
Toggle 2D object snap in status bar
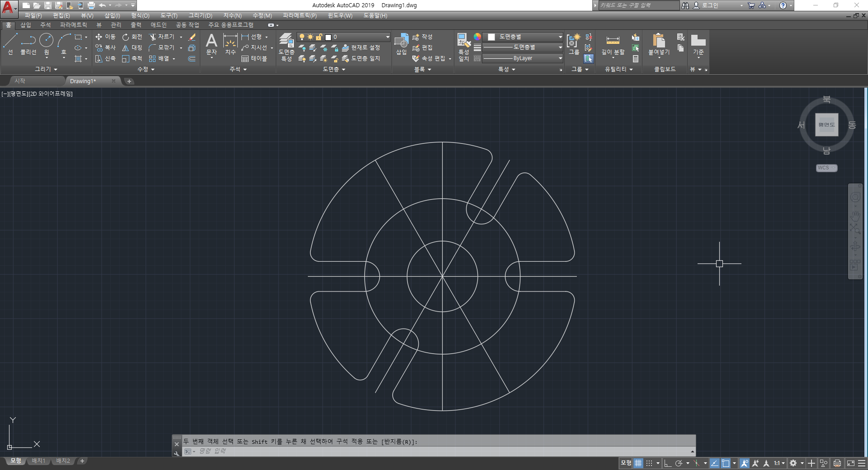726,463
